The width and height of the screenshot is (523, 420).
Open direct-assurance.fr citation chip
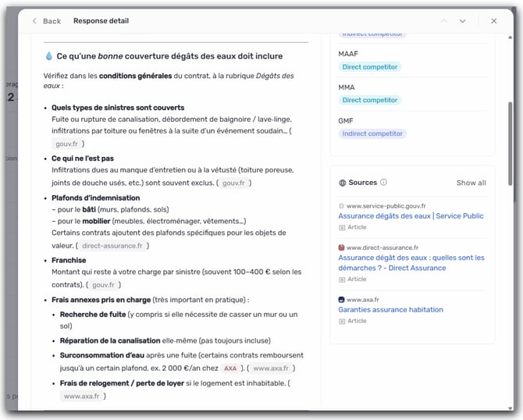[112, 246]
